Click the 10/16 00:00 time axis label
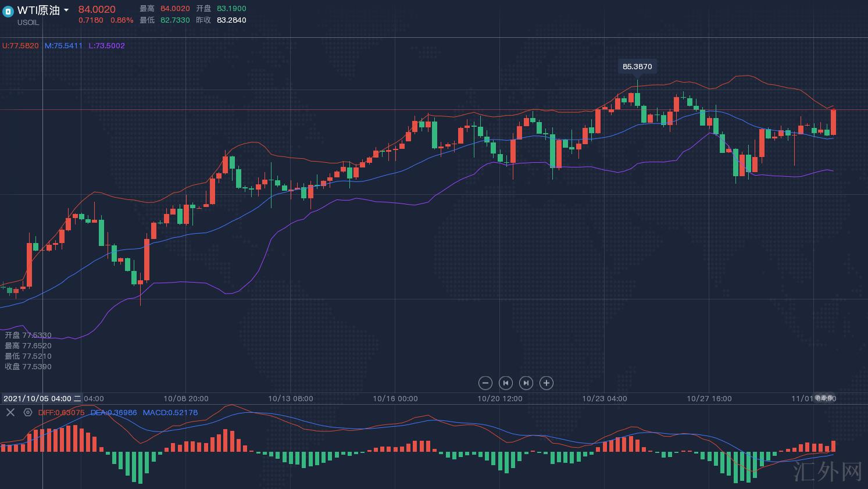This screenshot has height=489, width=868. coord(395,398)
